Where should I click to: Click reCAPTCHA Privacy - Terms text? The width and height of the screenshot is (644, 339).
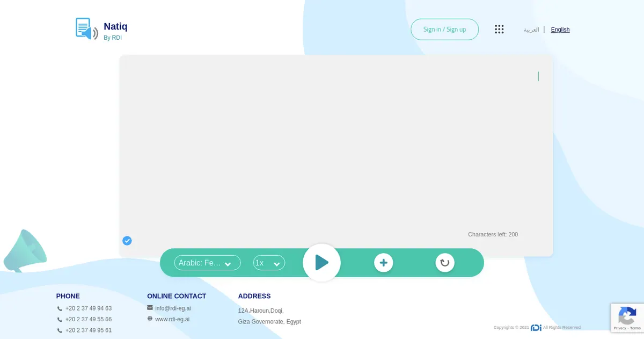pyautogui.click(x=627, y=328)
